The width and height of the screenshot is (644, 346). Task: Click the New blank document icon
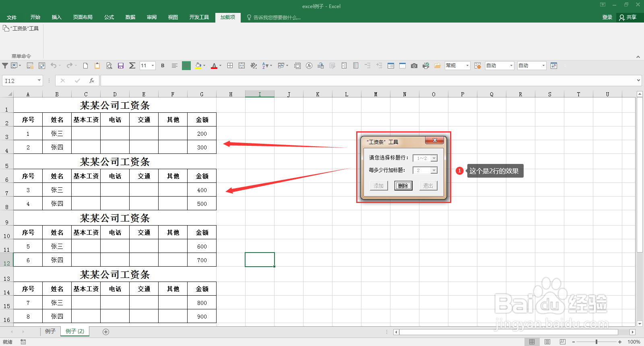[85, 66]
